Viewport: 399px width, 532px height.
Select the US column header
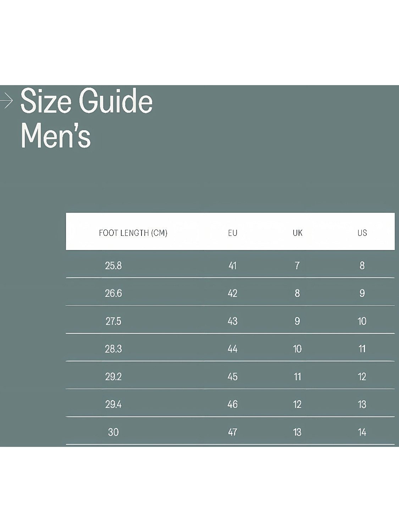pyautogui.click(x=362, y=233)
